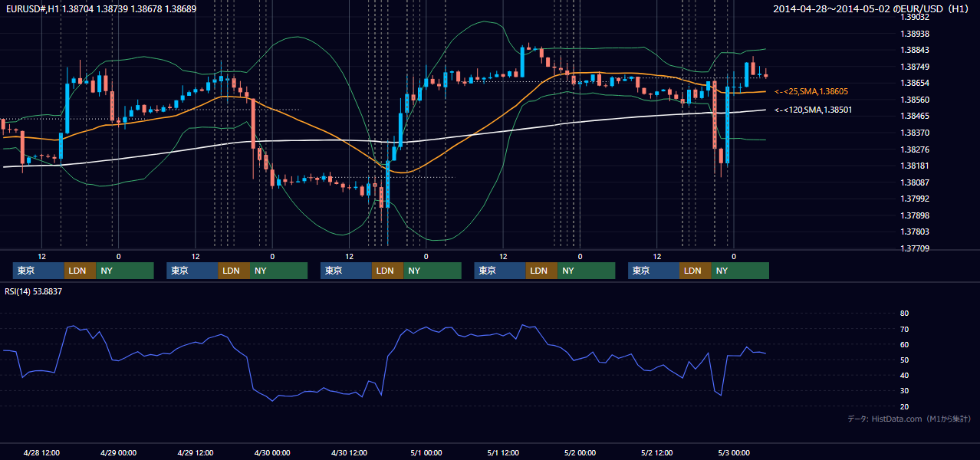Screen dimensions: 980x460
Task: Click the 5/3 00:00 time axis label
Action: point(734,452)
